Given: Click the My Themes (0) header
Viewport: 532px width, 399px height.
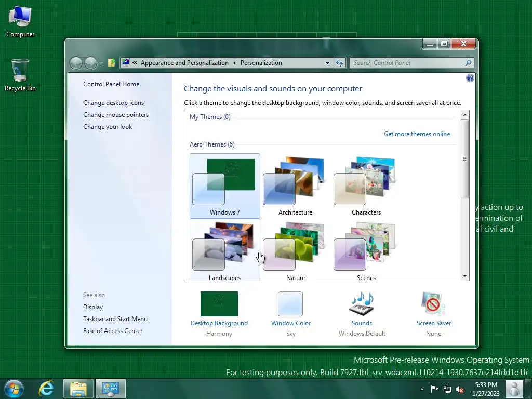Looking at the screenshot, I should [x=210, y=117].
